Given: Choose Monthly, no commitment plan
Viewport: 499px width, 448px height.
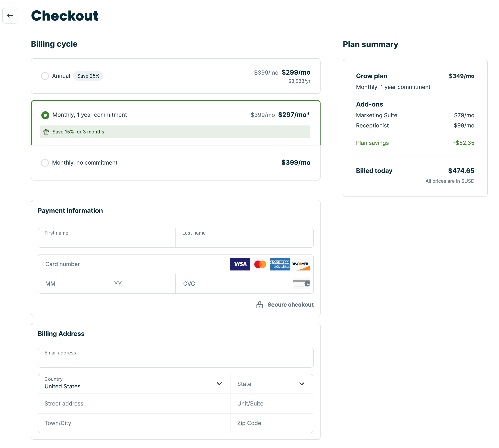Looking at the screenshot, I should tap(45, 163).
